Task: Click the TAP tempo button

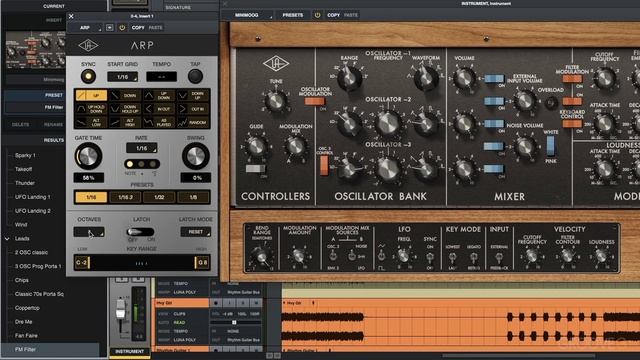Action: click(x=195, y=76)
